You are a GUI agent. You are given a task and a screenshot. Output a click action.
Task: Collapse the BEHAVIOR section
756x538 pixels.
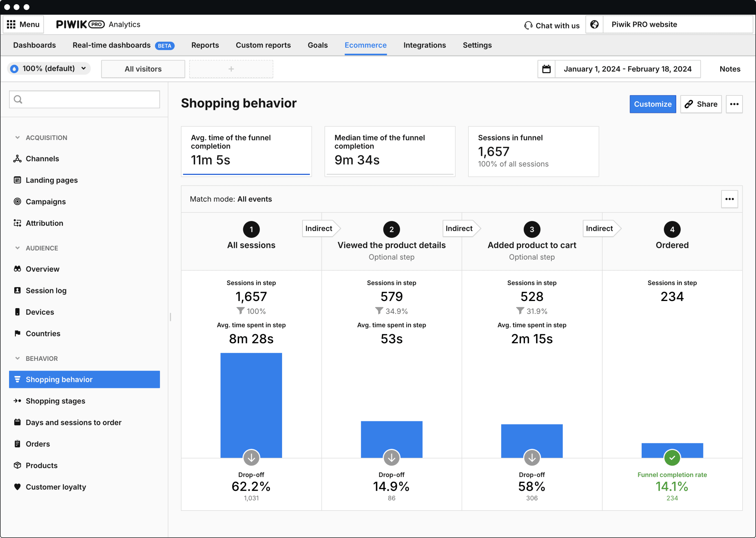point(17,358)
